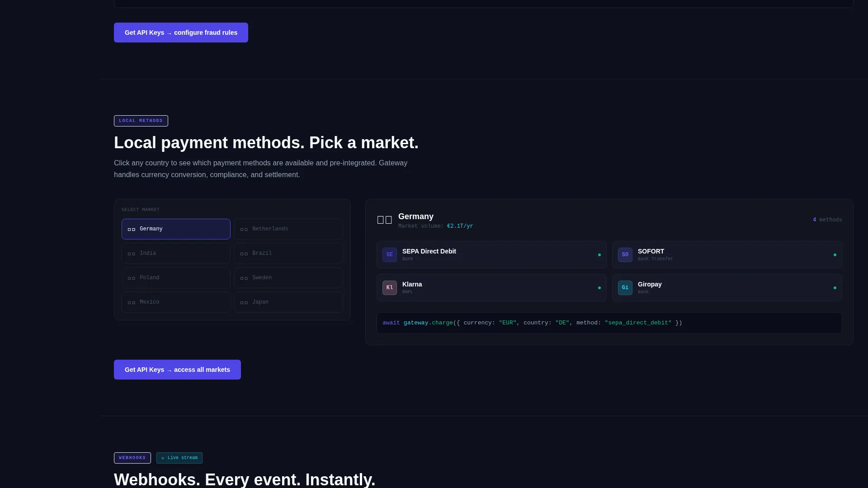Click the market volume '€2.1T/yr' value
The width and height of the screenshot is (868, 488).
tap(460, 226)
